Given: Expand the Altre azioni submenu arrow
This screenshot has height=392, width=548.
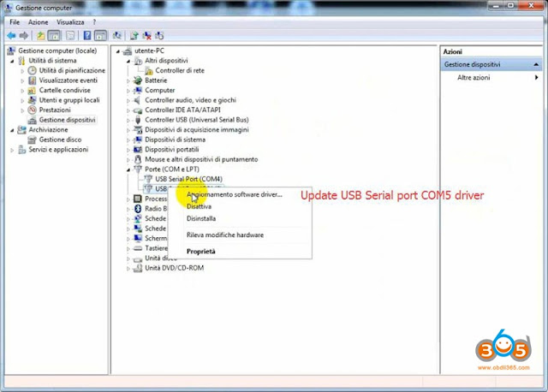Looking at the screenshot, I should 537,78.
